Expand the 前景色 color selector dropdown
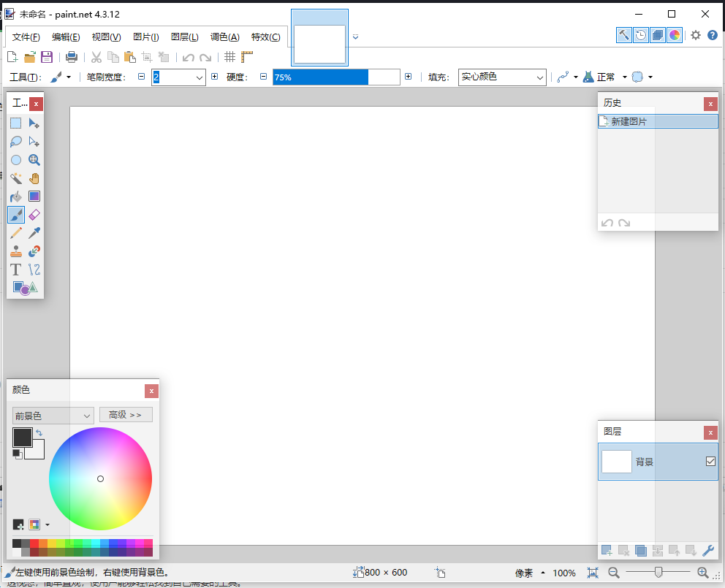The height and width of the screenshot is (588, 725). (x=53, y=416)
